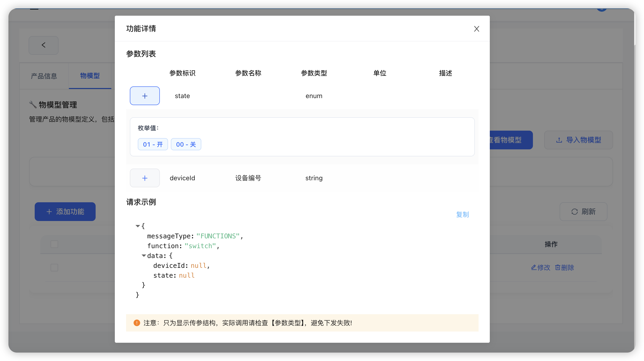
Task: Collapse the state parameter enum details
Action: pos(145,96)
